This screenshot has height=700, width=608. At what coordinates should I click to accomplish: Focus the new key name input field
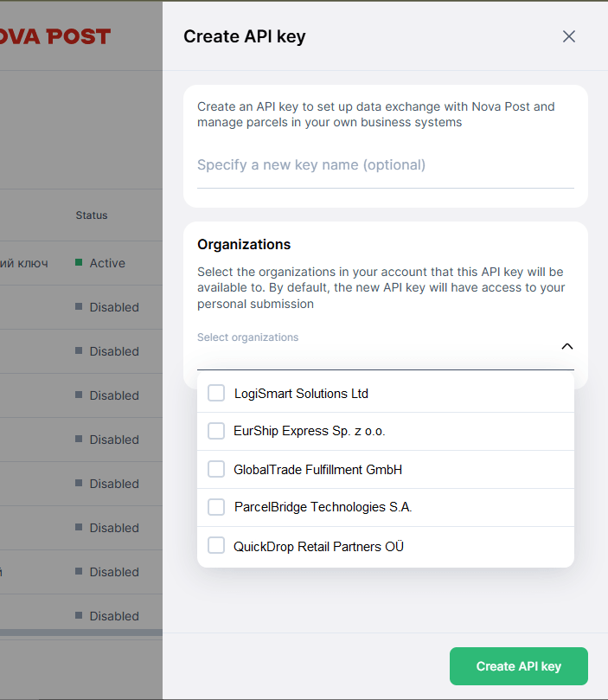[385, 165]
